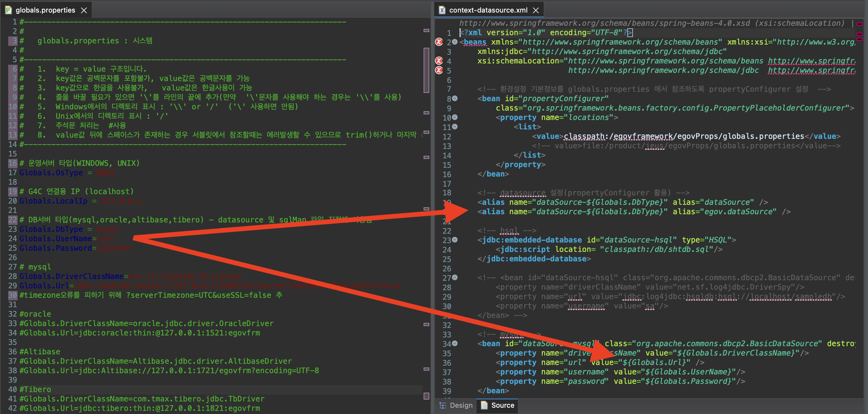Click globals.properties file icon in tab
This screenshot has width=868, height=414.
click(8, 10)
